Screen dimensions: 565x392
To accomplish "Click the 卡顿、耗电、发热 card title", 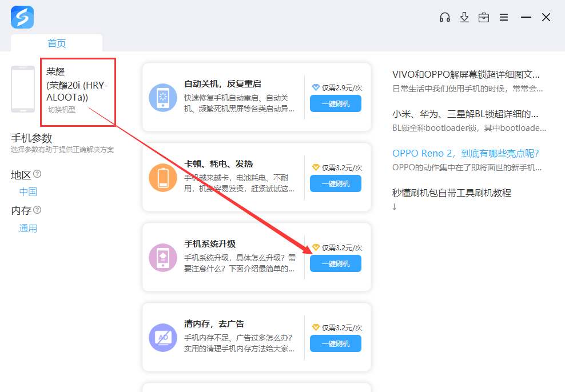I will (218, 164).
